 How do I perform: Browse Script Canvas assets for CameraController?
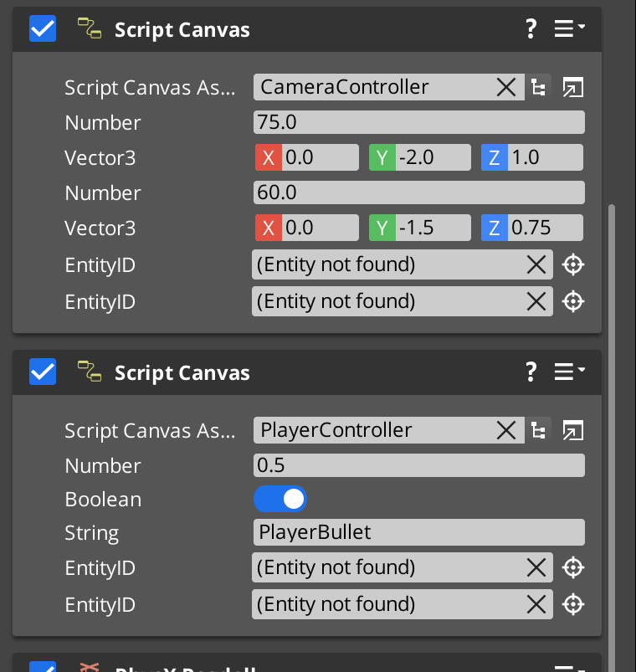(539, 87)
